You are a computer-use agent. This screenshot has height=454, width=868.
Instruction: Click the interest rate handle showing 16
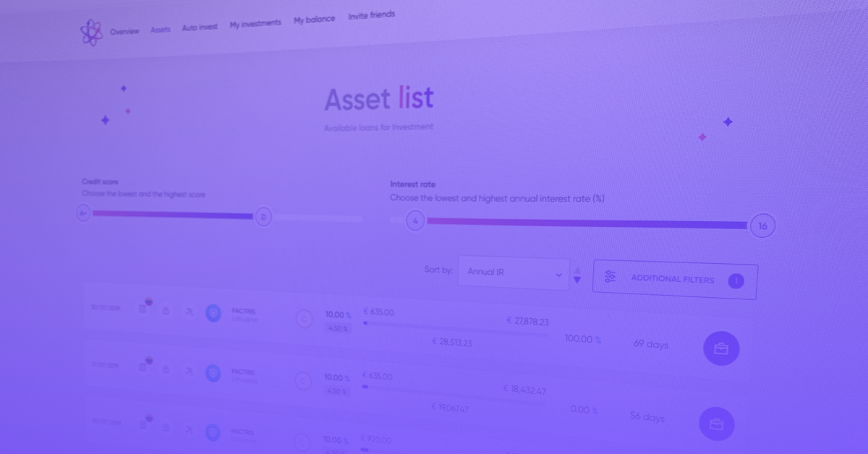762,226
